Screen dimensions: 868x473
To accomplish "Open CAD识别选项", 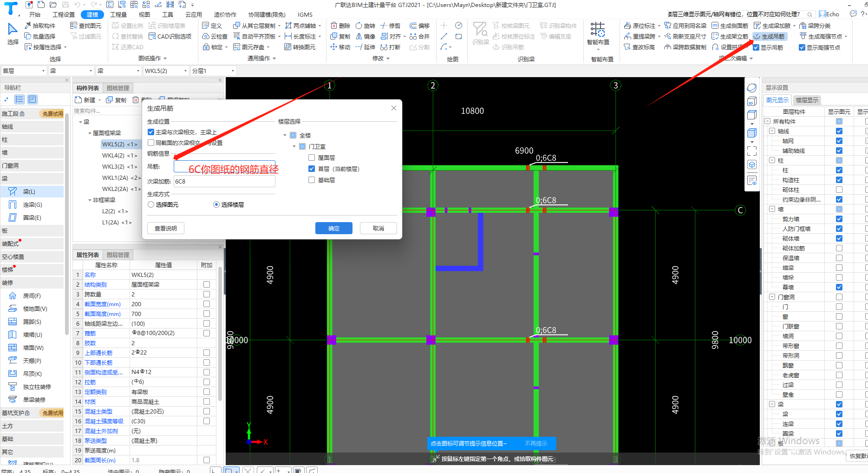I will point(170,36).
